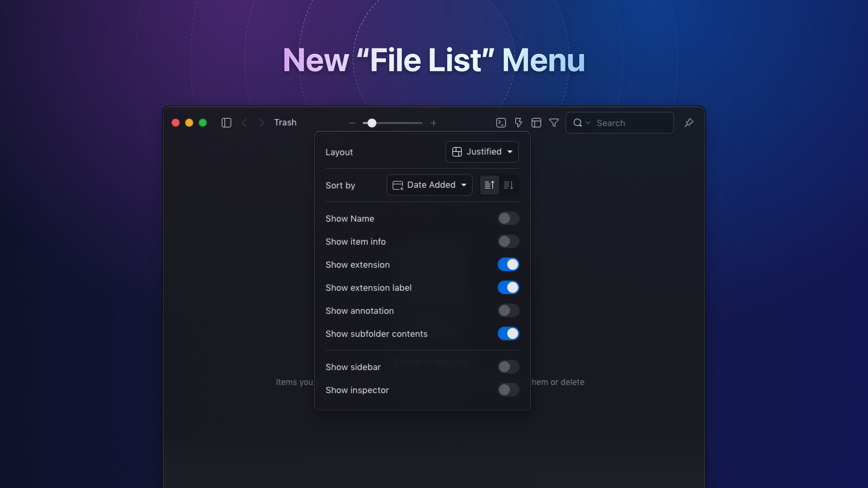Select ascending sort order button

(x=489, y=185)
